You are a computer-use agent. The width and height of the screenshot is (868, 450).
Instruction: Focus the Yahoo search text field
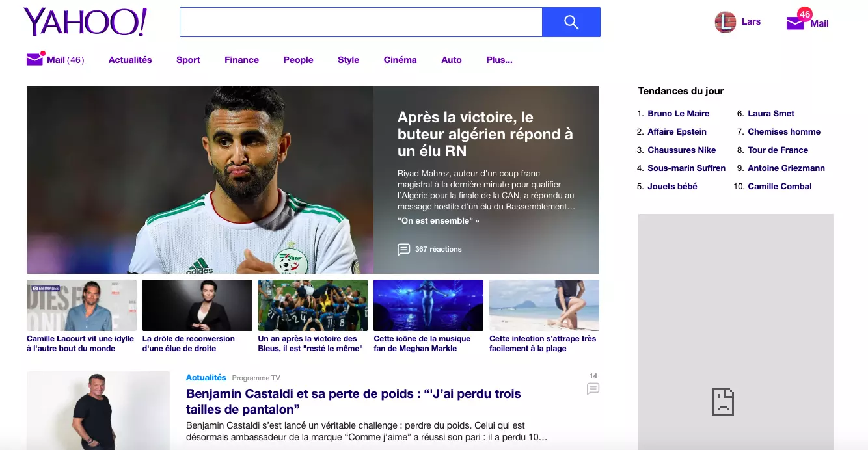pos(361,22)
